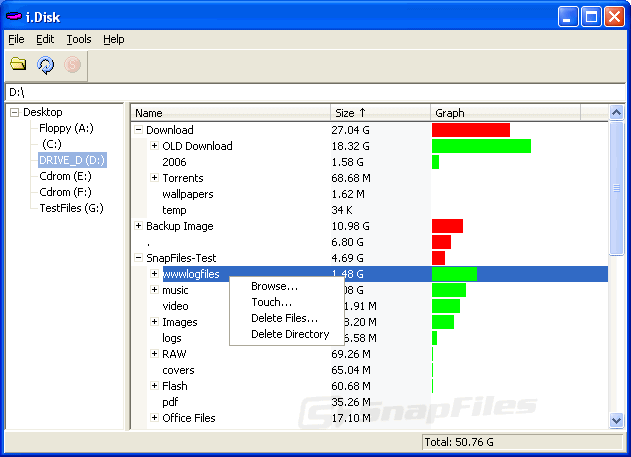The height and width of the screenshot is (457, 631).
Task: Click the 6.80 G size value
Action: pyautogui.click(x=347, y=242)
